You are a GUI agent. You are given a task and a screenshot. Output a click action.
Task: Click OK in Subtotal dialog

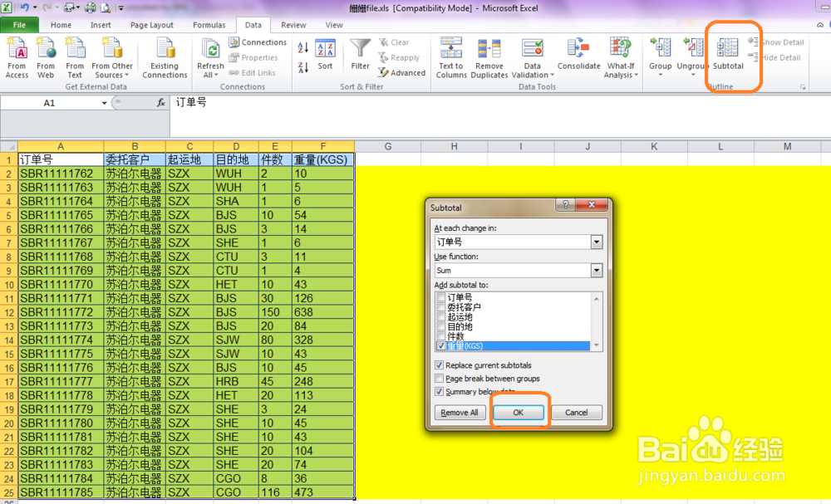pos(519,413)
